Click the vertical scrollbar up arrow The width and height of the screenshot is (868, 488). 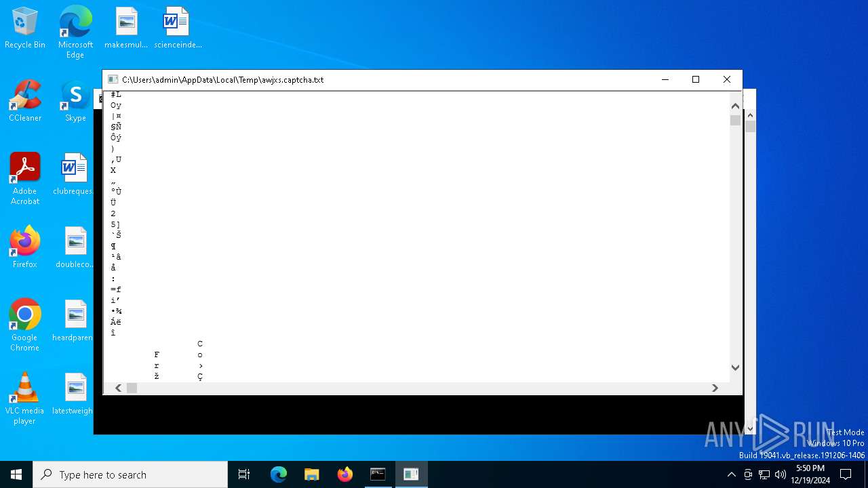(x=735, y=106)
